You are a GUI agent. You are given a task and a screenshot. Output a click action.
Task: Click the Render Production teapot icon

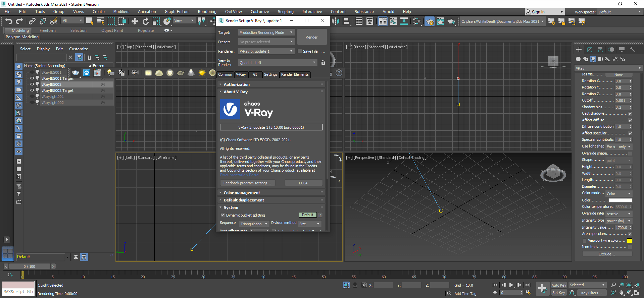pos(451,21)
